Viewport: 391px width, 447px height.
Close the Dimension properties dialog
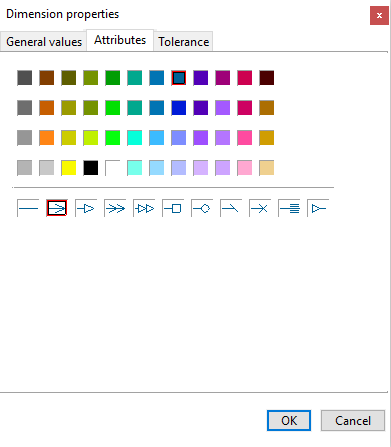coord(379,15)
